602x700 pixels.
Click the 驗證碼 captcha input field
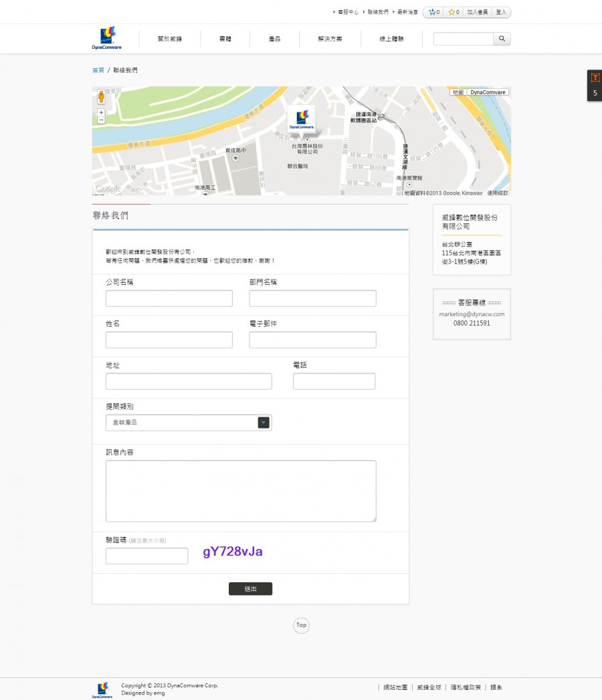tap(146, 556)
